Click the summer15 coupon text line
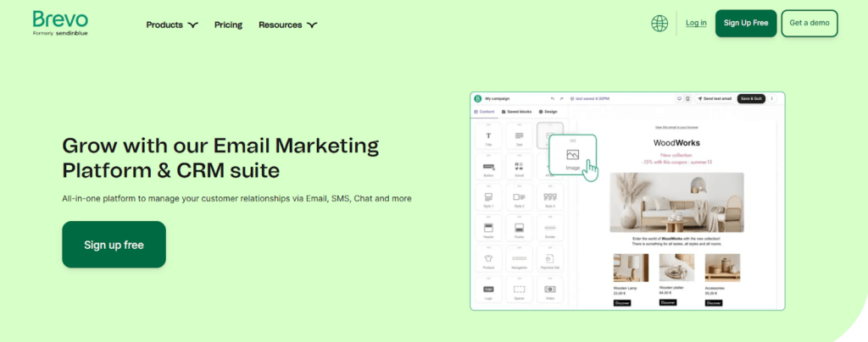 tap(676, 163)
